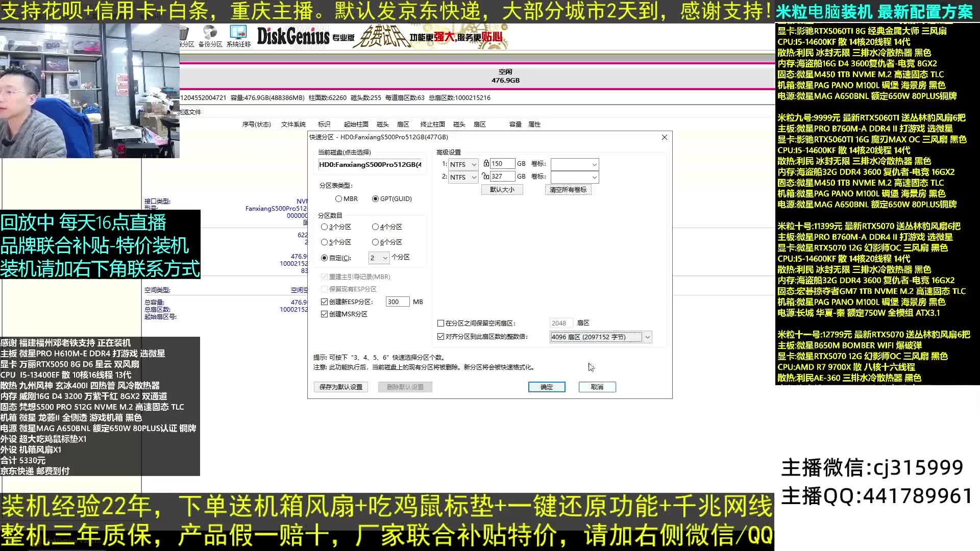
Task: Click the 默认大小 default size button
Action: [x=502, y=189]
